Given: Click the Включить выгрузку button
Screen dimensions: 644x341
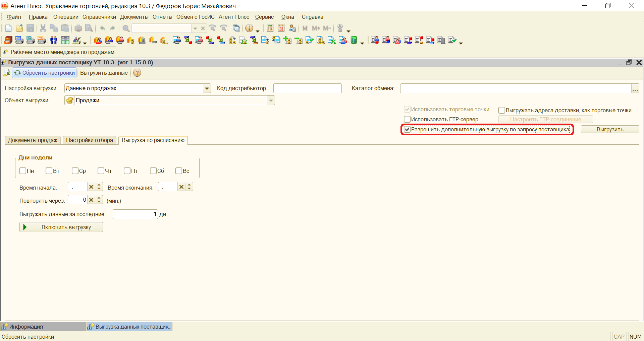Looking at the screenshot, I should click(61, 227).
